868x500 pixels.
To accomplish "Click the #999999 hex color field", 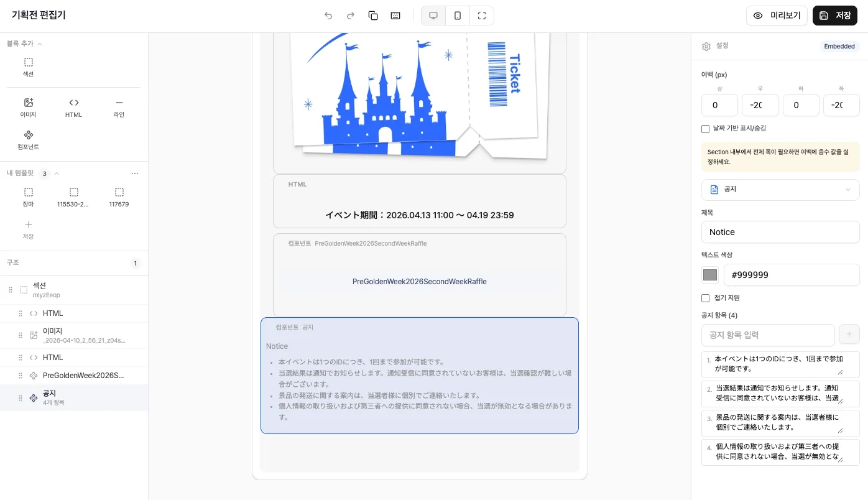I will tap(792, 275).
